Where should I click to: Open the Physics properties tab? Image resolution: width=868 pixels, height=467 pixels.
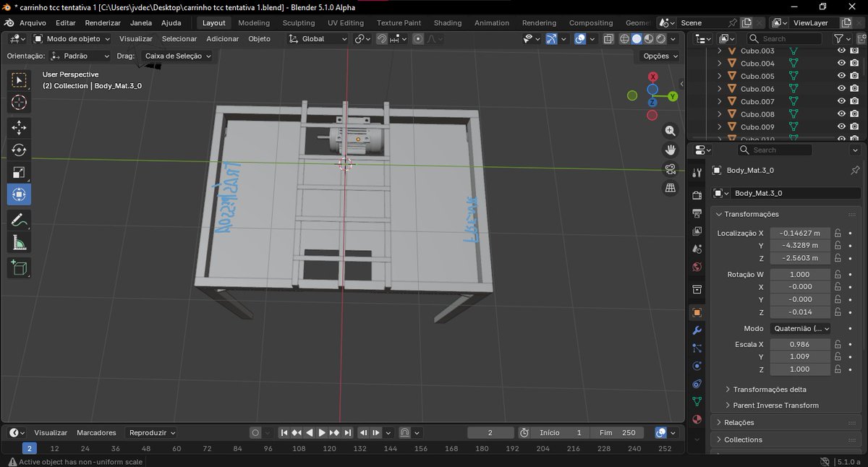tap(697, 366)
